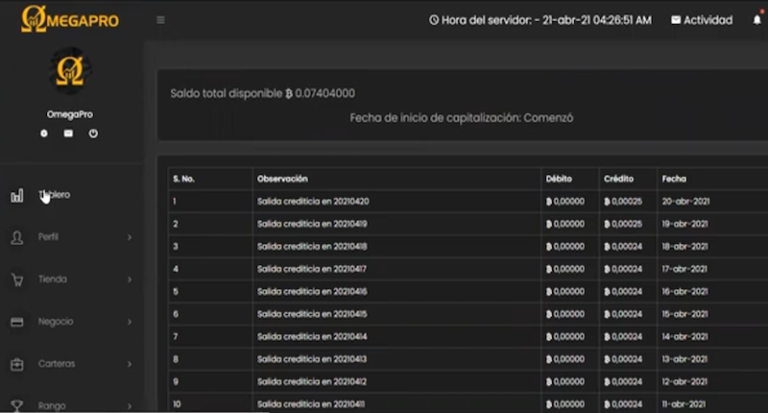The height and width of the screenshot is (413, 768).
Task: Click the Carteras briefcase icon
Action: (x=17, y=364)
